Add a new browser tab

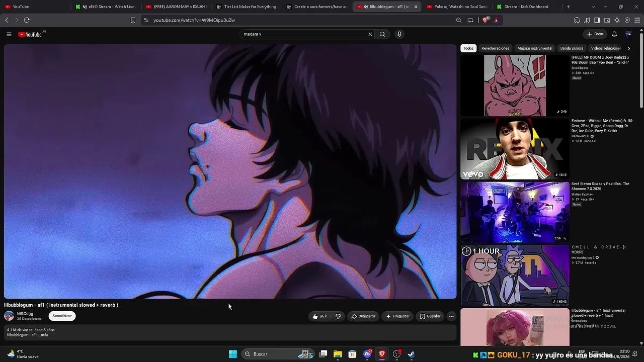tap(569, 7)
